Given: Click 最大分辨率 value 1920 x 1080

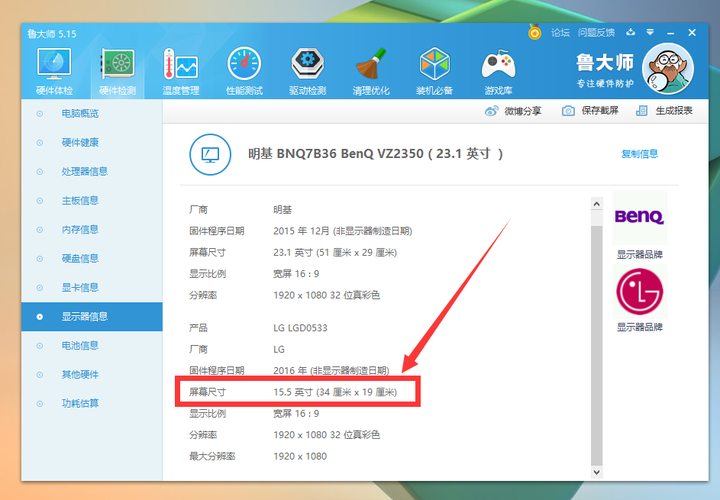Looking at the screenshot, I should [x=300, y=456].
